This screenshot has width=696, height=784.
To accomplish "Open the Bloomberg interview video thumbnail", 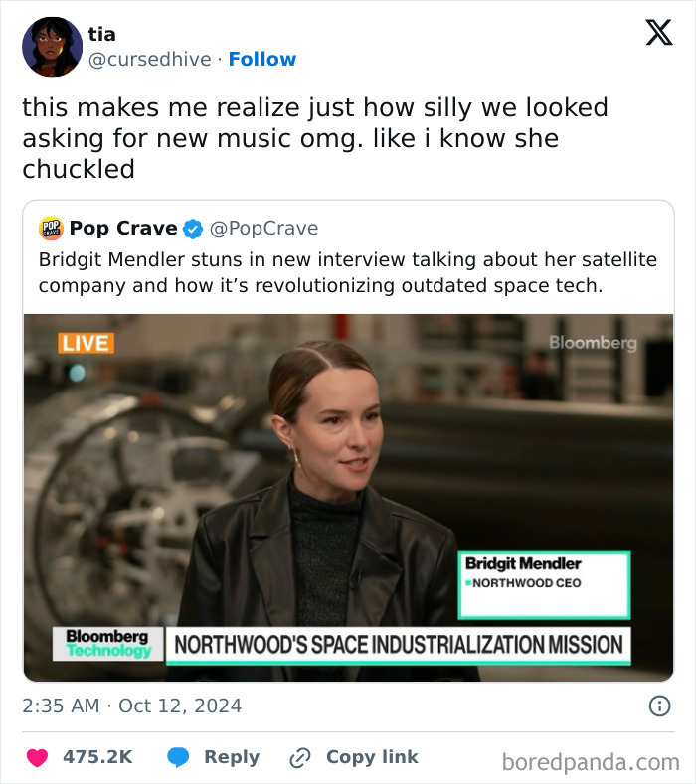I will coord(348,497).
